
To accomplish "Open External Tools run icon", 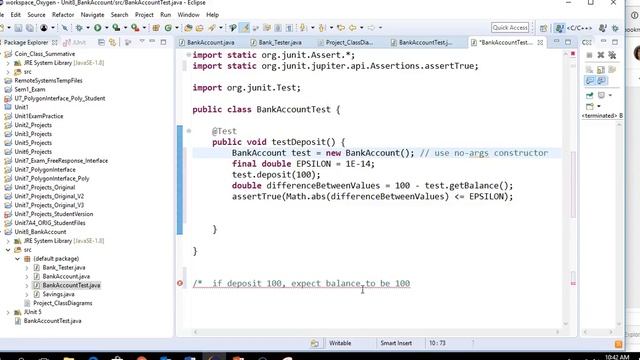I will pyautogui.click(x=135, y=28).
